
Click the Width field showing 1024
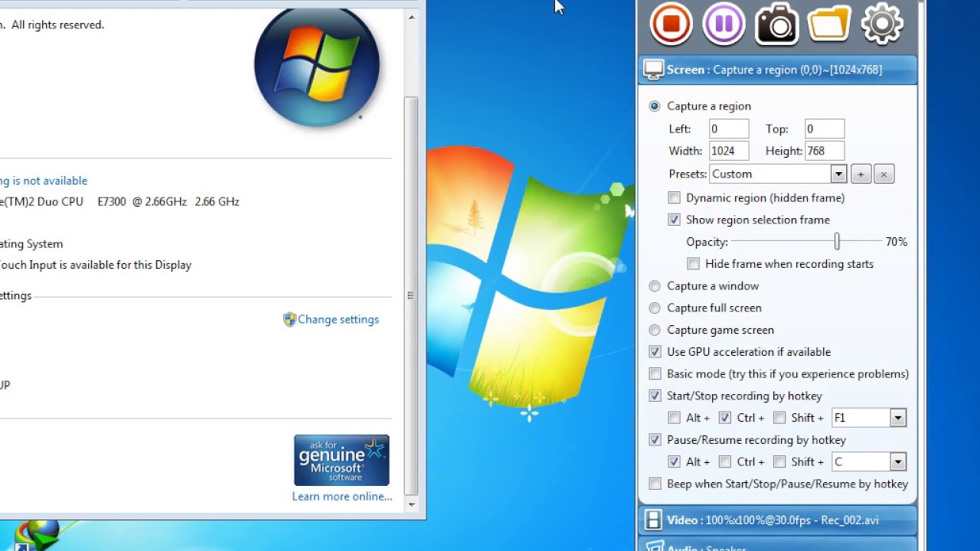click(729, 152)
